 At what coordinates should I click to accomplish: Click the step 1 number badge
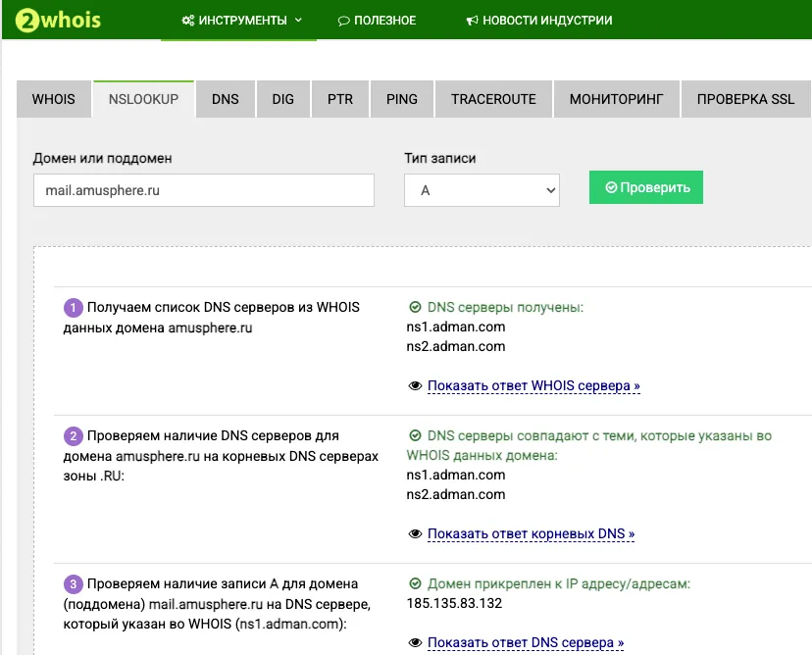pyautogui.click(x=73, y=308)
